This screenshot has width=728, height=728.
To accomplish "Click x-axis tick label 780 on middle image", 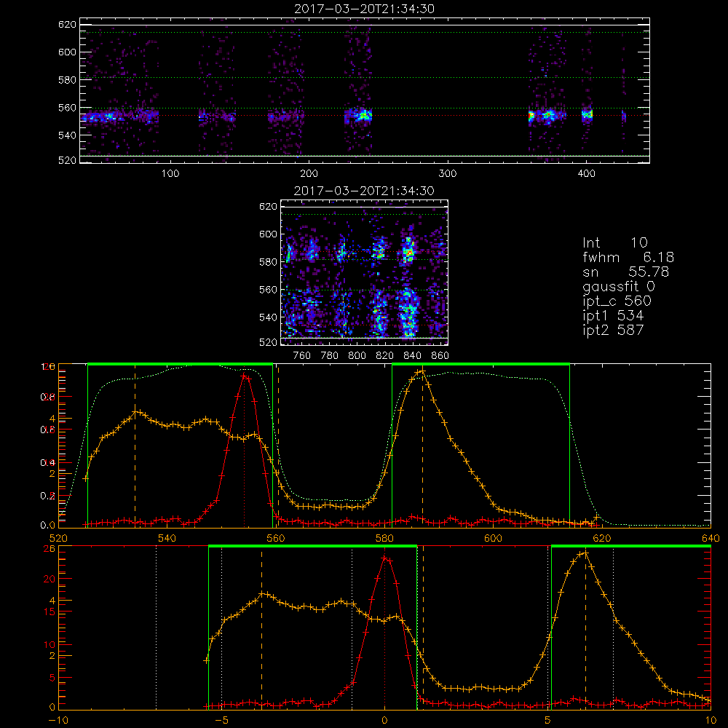I will pos(330,356).
